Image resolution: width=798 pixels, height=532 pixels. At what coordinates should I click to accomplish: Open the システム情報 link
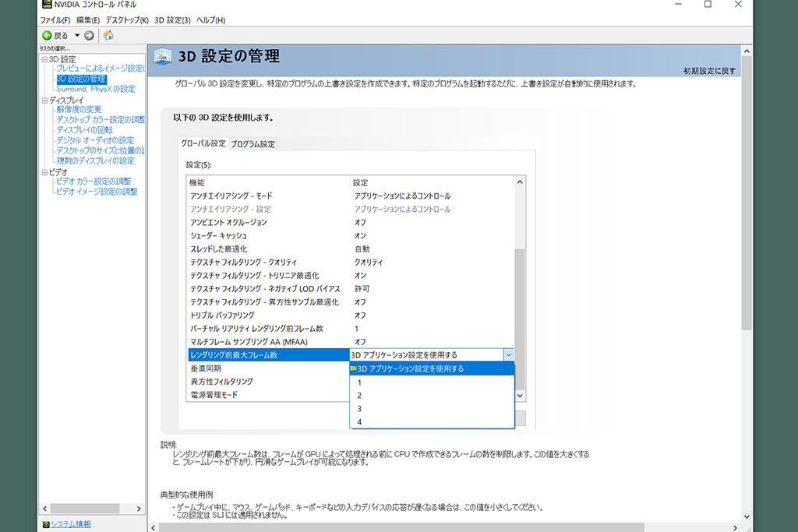pos(70,524)
